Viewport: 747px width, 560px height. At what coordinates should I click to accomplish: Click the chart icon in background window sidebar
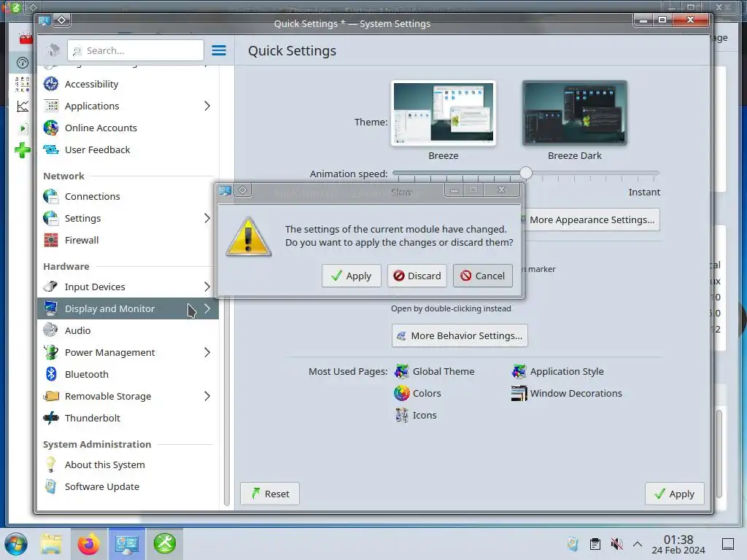[x=23, y=106]
